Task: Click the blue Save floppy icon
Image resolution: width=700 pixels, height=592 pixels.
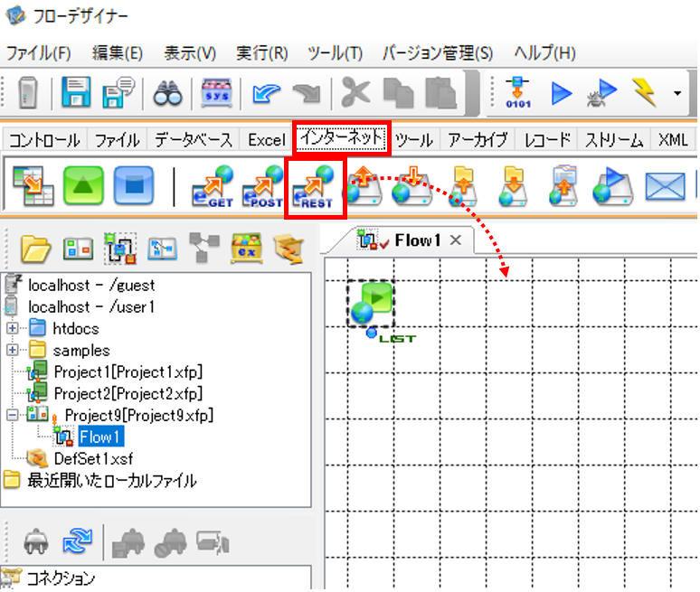Action: click(x=76, y=92)
